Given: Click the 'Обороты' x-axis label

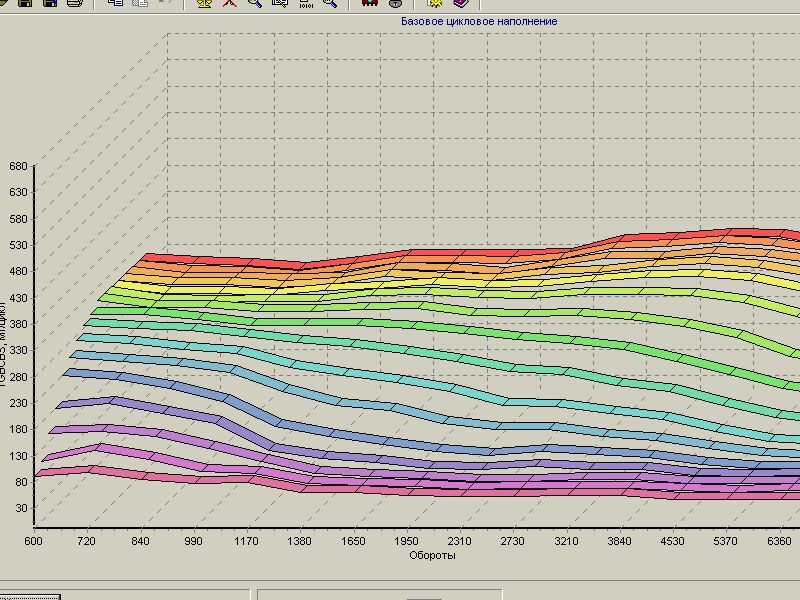Looking at the screenshot, I should pyautogui.click(x=432, y=555).
